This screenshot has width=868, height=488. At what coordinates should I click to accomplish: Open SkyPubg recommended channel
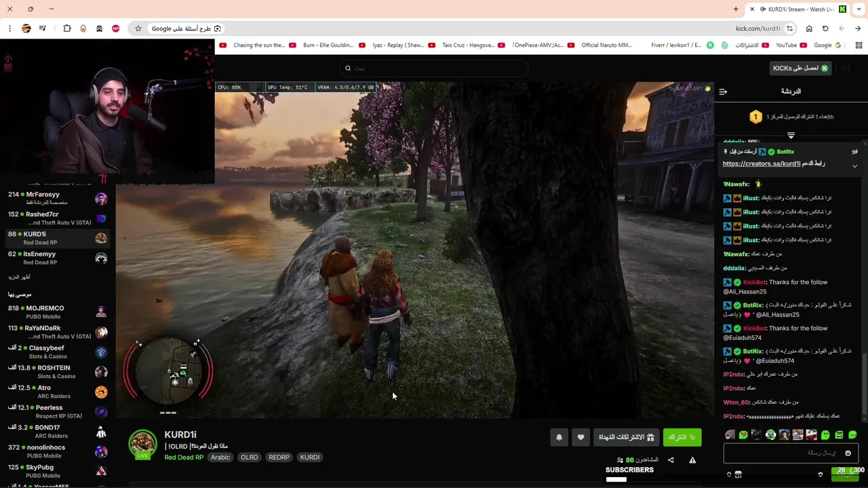58,471
